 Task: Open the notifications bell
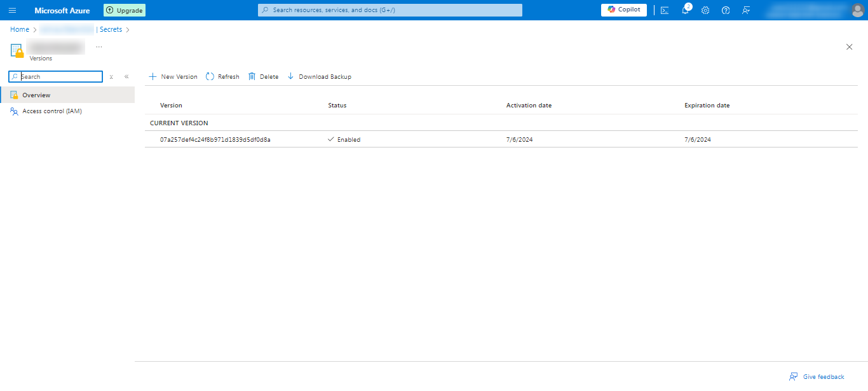click(685, 10)
